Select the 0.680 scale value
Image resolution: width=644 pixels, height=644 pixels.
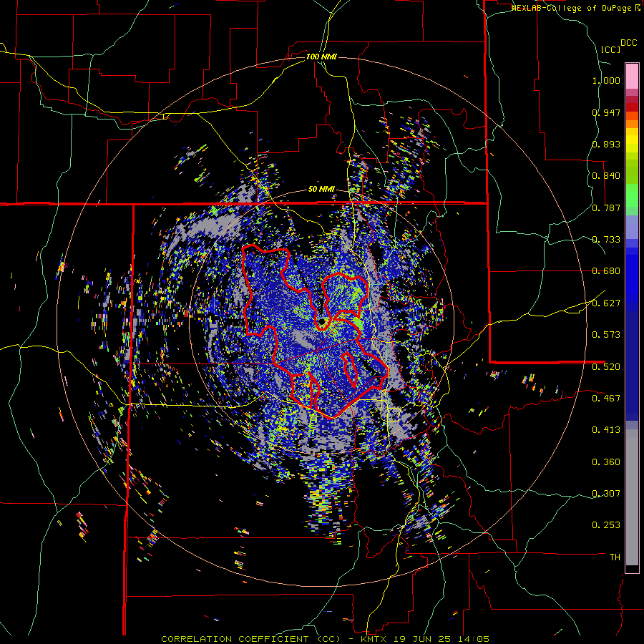point(606,271)
